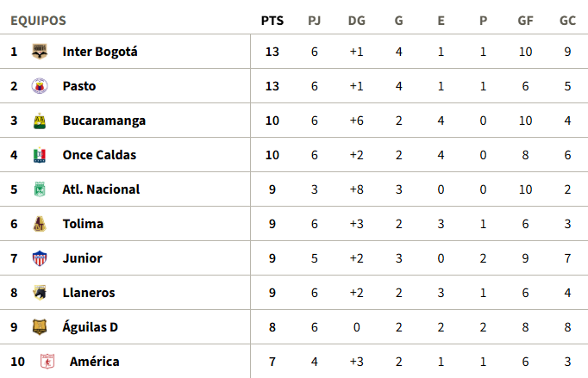The image size is (588, 378).
Task: Open the Atl. Nacional team name link
Action: 101,189
